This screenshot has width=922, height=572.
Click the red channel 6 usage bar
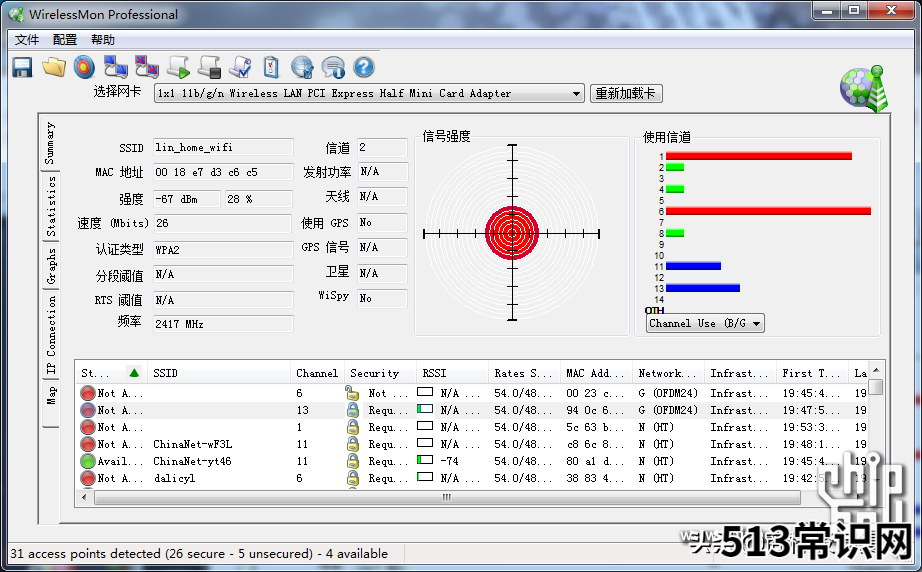pos(768,211)
